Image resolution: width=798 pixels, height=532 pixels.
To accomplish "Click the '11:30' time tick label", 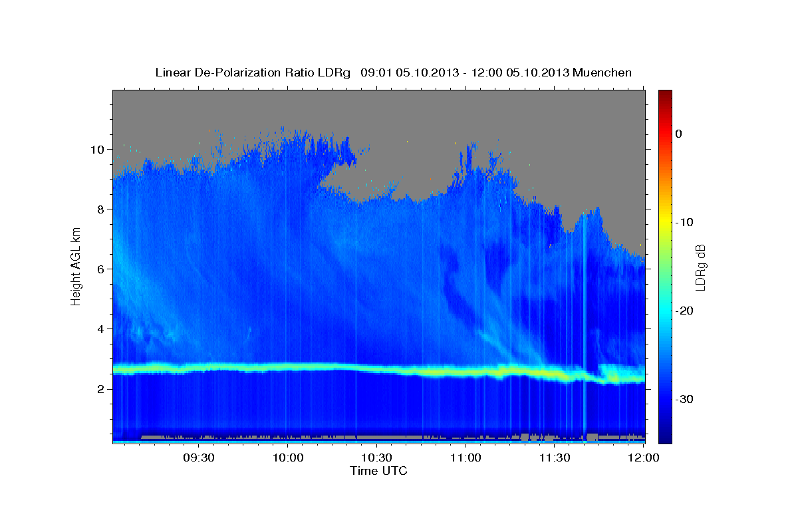I will [x=555, y=458].
